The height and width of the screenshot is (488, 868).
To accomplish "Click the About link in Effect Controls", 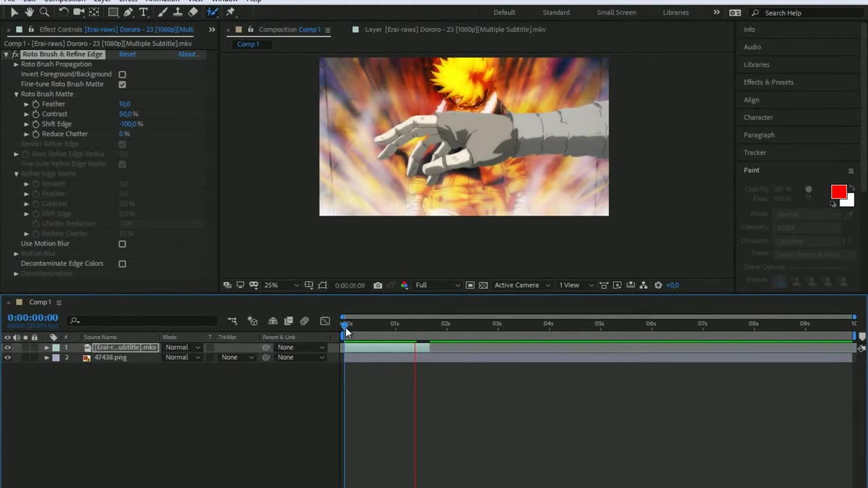I will pos(188,54).
